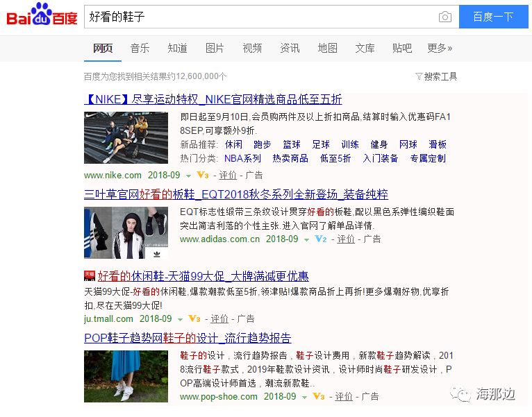
Task: Expand dropdown arrow beside www.pop-shoe.com
Action: click(304, 397)
